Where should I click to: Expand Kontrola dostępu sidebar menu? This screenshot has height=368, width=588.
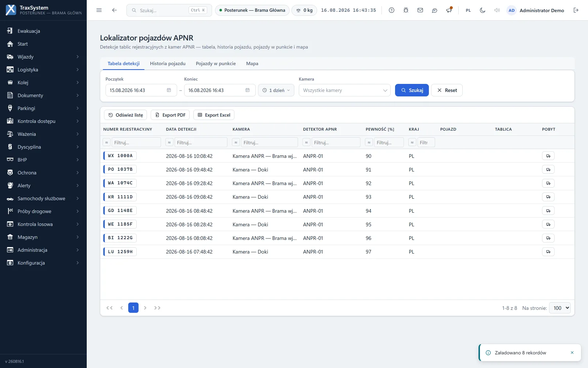coord(43,121)
